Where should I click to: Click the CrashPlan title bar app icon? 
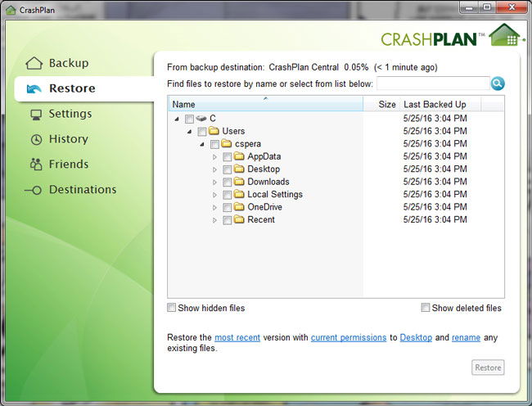(11, 10)
